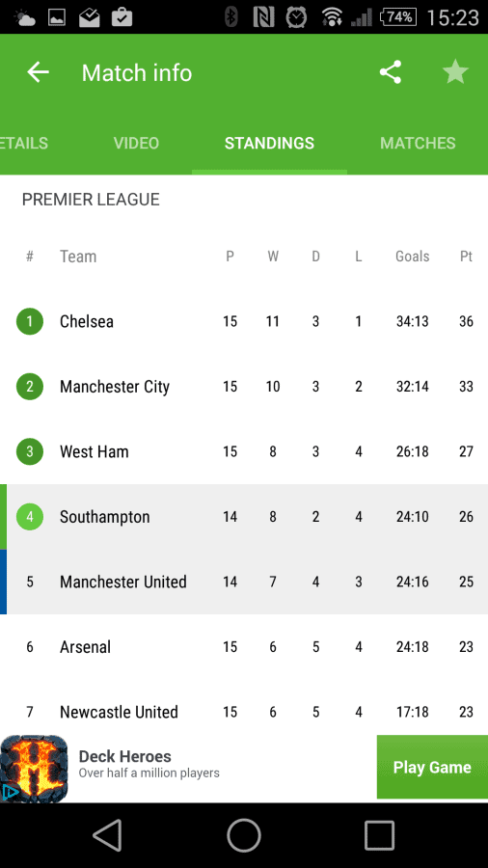Tap the Android home navigation button
The width and height of the screenshot is (488, 868).
(244, 835)
